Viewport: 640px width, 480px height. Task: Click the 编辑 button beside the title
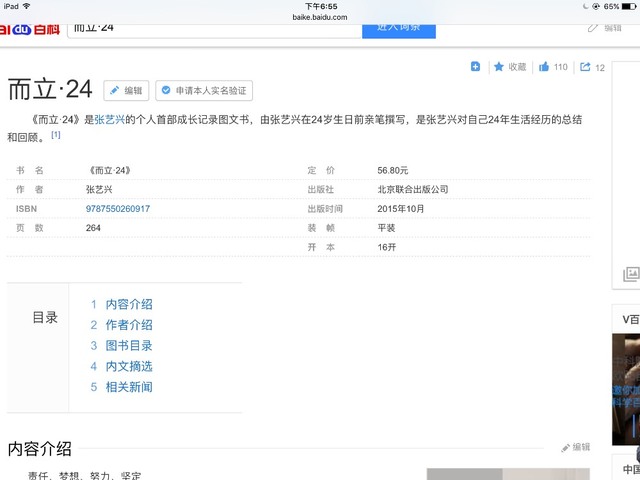tap(126, 91)
